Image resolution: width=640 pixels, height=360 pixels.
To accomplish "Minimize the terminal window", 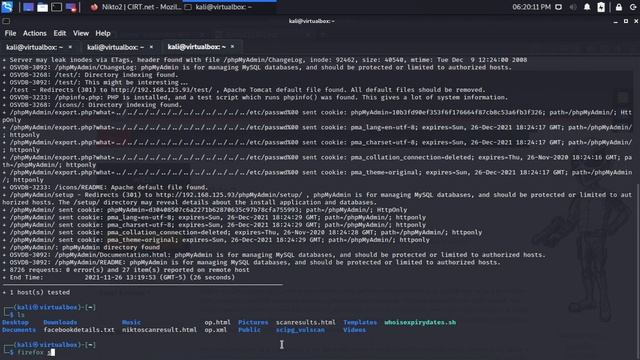I will click(616, 21).
